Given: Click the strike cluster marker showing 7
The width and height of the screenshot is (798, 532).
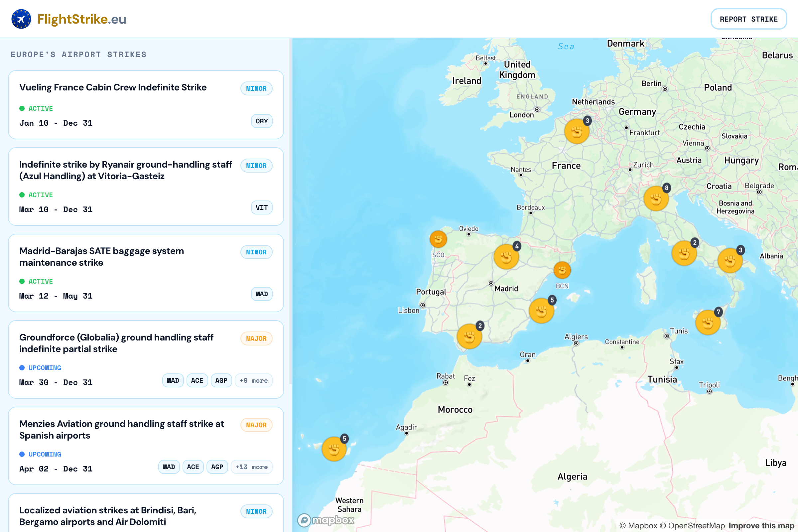Looking at the screenshot, I should [708, 323].
